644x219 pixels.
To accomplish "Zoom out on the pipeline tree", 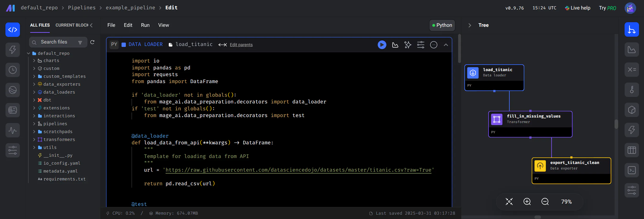I will [x=545, y=202].
